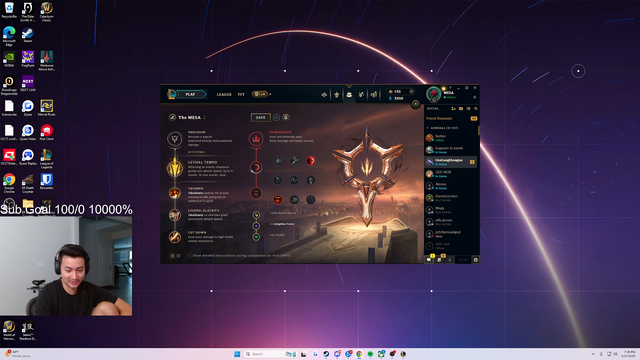
Task: Select friend silly goose in list
Action: click(x=451, y=222)
